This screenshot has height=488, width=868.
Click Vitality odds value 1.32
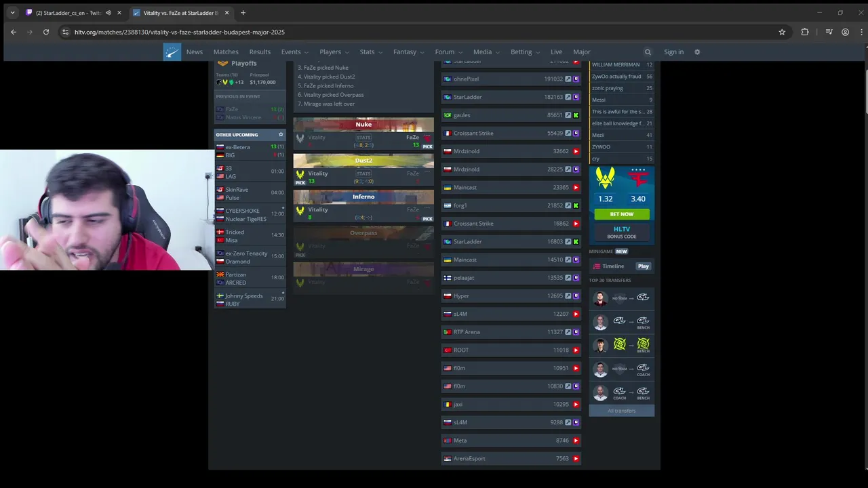point(605,199)
